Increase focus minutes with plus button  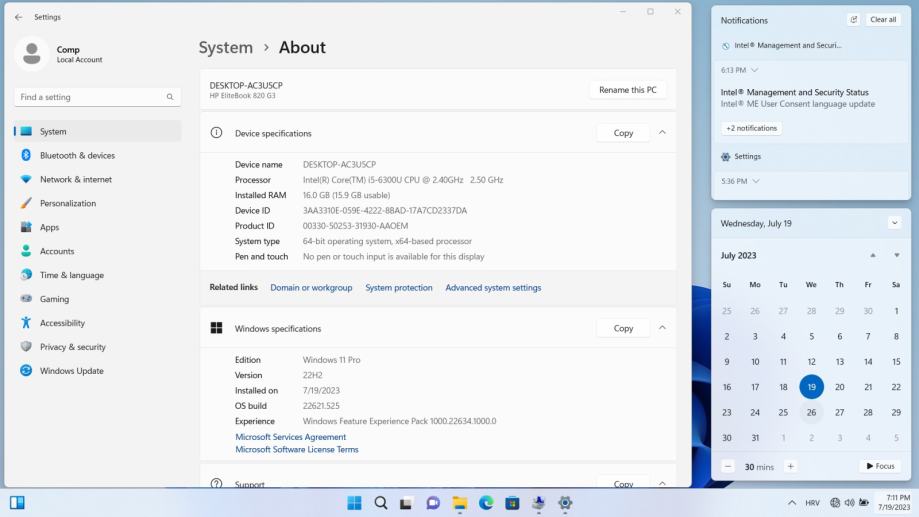[x=790, y=466]
